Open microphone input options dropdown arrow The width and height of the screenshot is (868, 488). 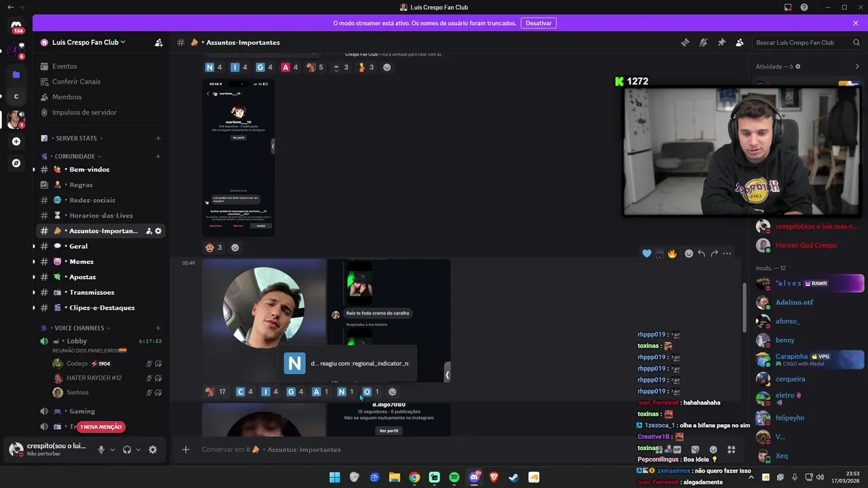point(113,449)
